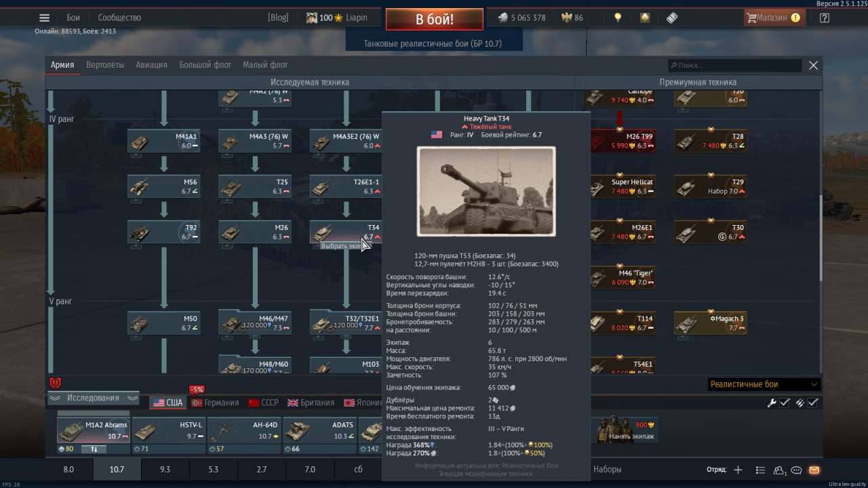Switch to the Вертолёты tab
The width and height of the screenshot is (868, 488).
click(x=105, y=65)
